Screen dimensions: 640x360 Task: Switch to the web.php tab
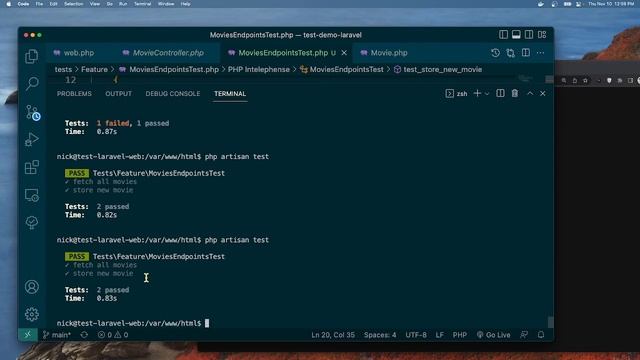[x=79, y=53]
